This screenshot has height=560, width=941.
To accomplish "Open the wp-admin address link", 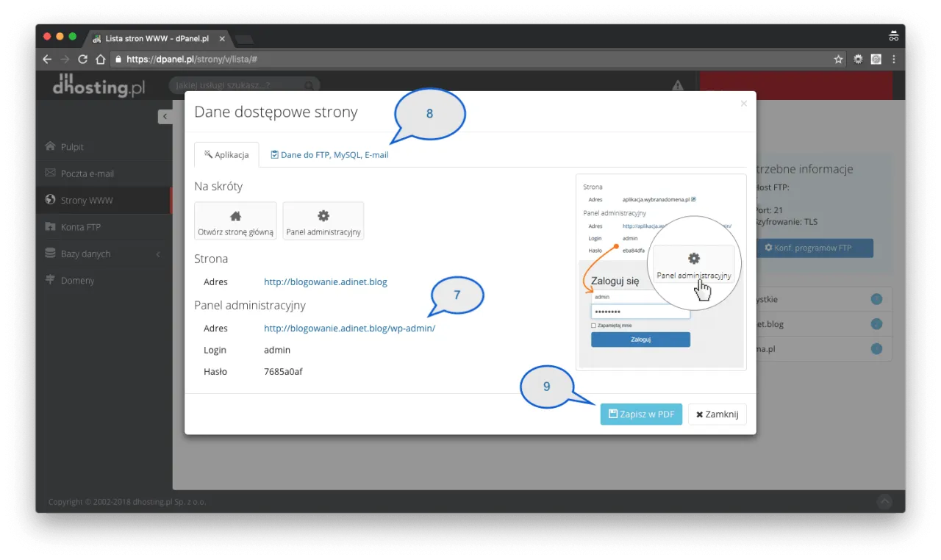I will click(x=349, y=329).
